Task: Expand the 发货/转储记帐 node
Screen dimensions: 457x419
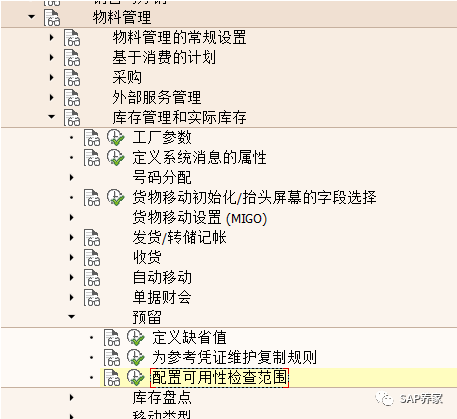Action: click(72, 237)
